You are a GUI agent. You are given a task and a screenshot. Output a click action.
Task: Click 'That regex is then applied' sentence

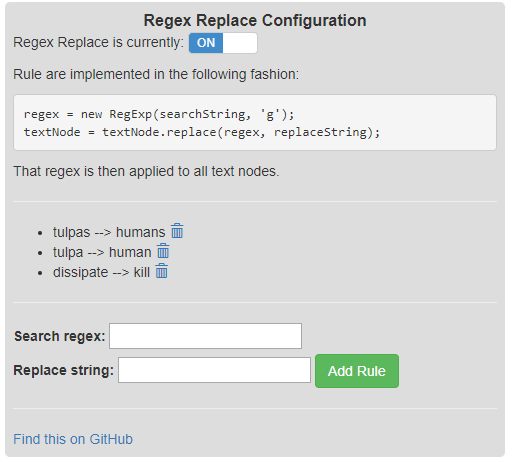pos(146,171)
